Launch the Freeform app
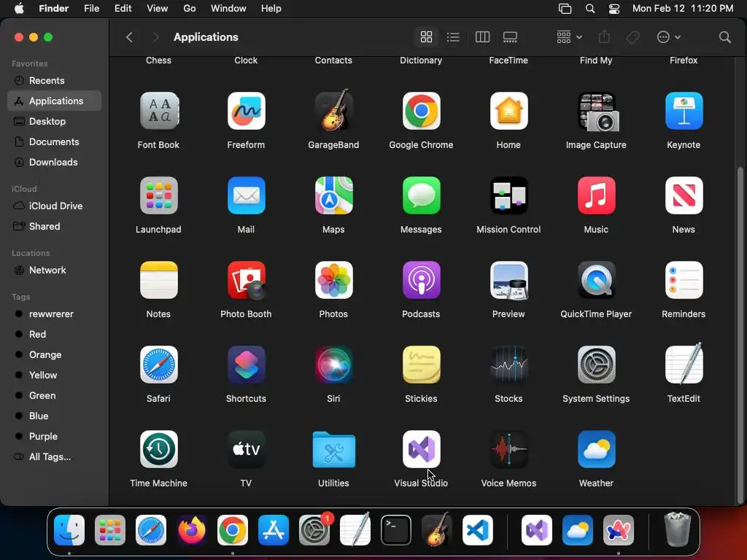747x560 pixels. click(247, 111)
